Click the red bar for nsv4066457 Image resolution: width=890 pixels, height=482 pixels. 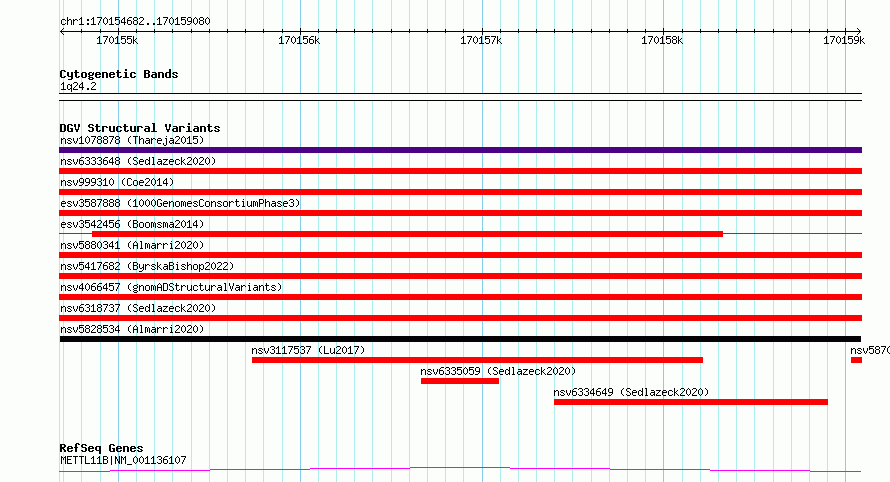tap(460, 297)
